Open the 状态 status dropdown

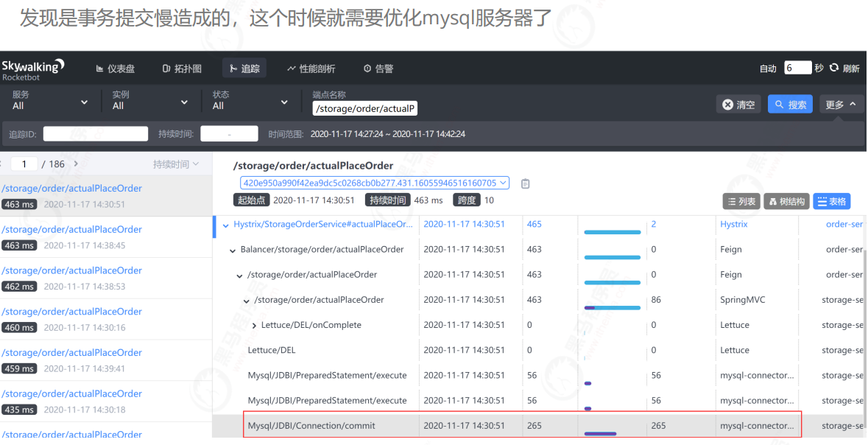pos(250,101)
